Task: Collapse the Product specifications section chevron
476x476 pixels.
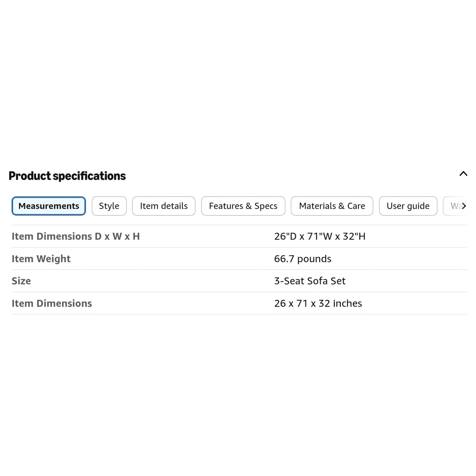Action: (x=463, y=174)
